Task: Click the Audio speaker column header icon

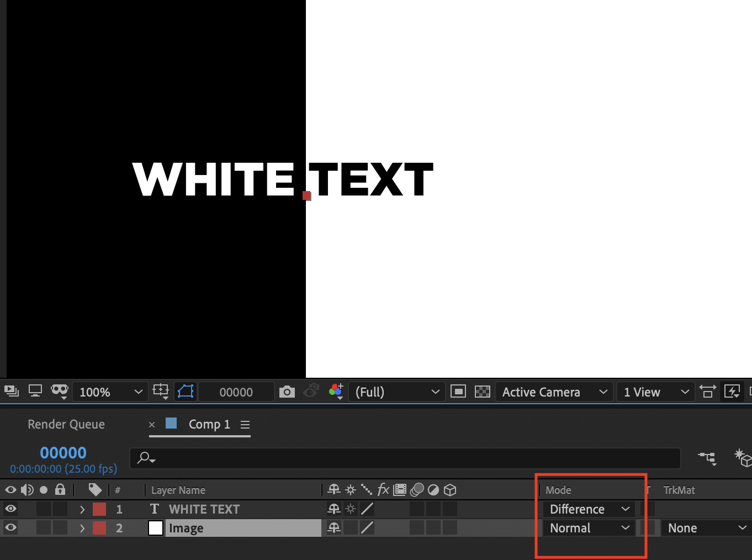Action: click(x=27, y=489)
